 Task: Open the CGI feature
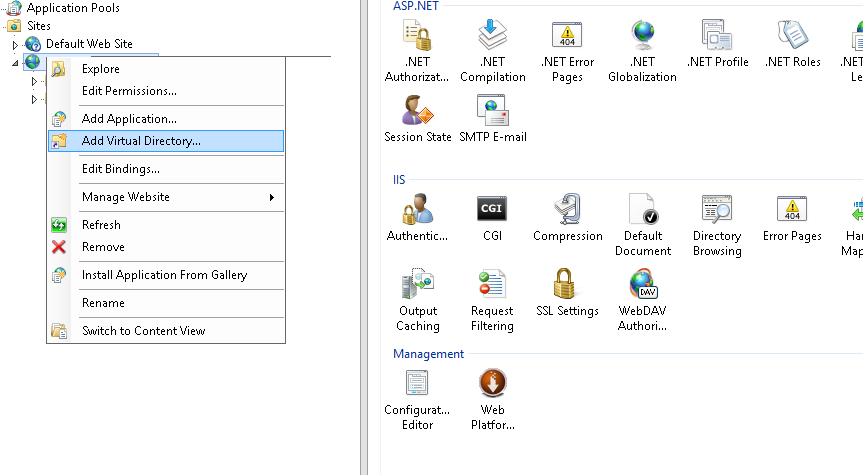pos(492,217)
